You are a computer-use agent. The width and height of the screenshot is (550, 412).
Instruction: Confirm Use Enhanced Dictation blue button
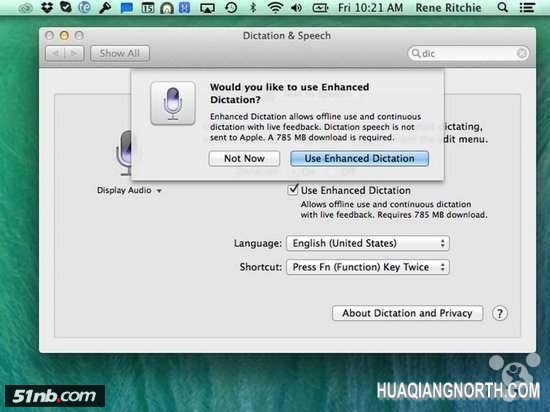click(x=360, y=158)
